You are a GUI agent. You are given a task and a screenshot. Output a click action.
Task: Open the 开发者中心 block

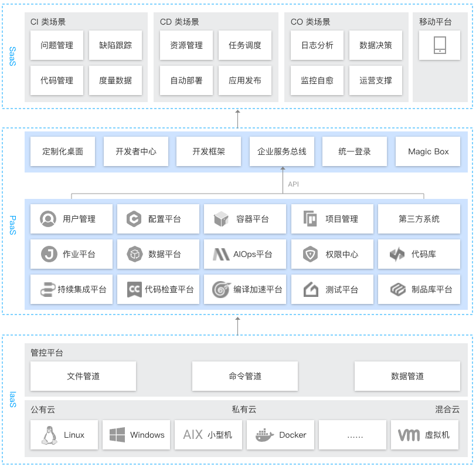pos(136,151)
